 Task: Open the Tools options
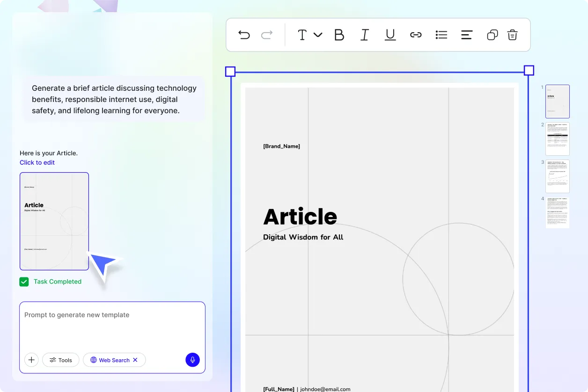click(61, 360)
